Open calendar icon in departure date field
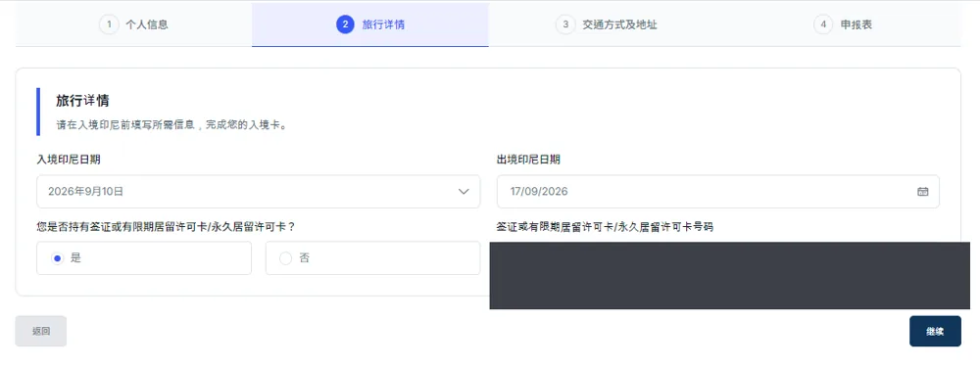Screen dimensions: 980x368 (922, 192)
